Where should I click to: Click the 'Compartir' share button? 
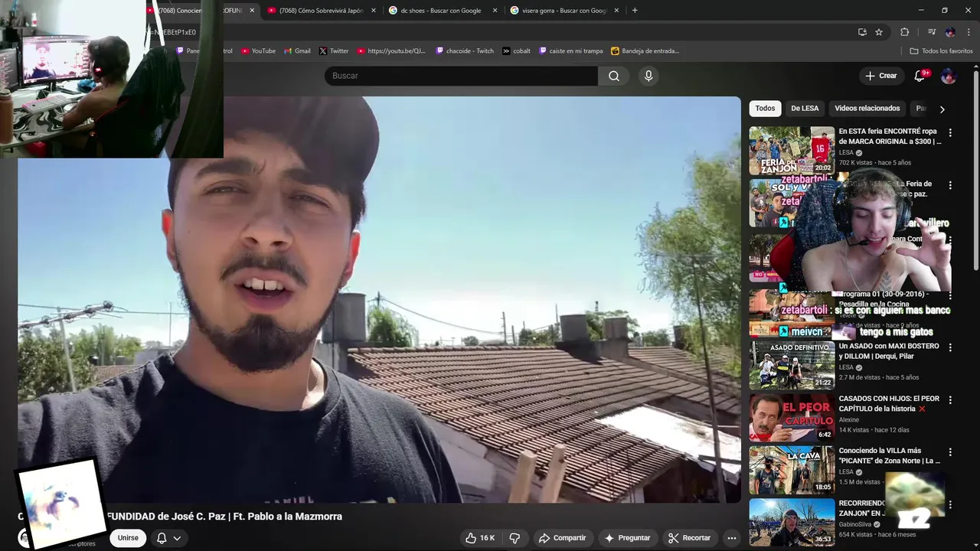[x=562, y=538]
